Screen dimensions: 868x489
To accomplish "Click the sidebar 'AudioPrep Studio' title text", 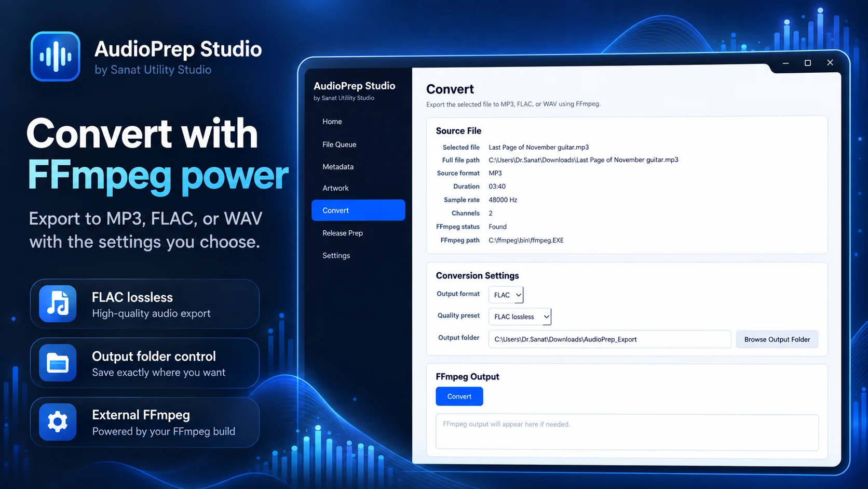I will [x=355, y=86].
